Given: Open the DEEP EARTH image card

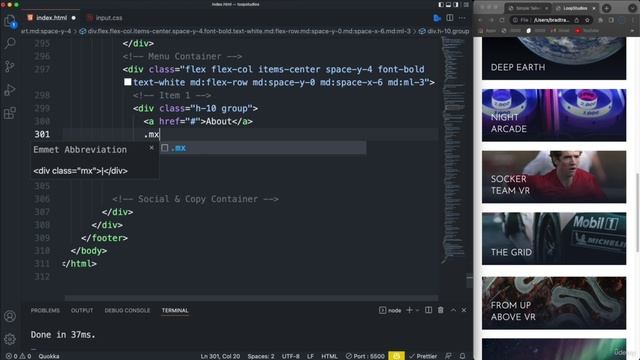Looking at the screenshot, I should pos(554,58).
